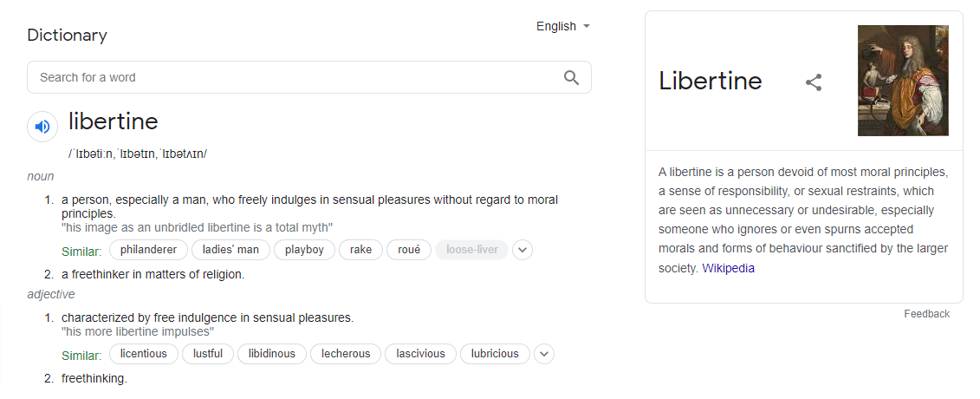Play the libertine pronunciation audio
The height and width of the screenshot is (399, 980).
point(42,127)
